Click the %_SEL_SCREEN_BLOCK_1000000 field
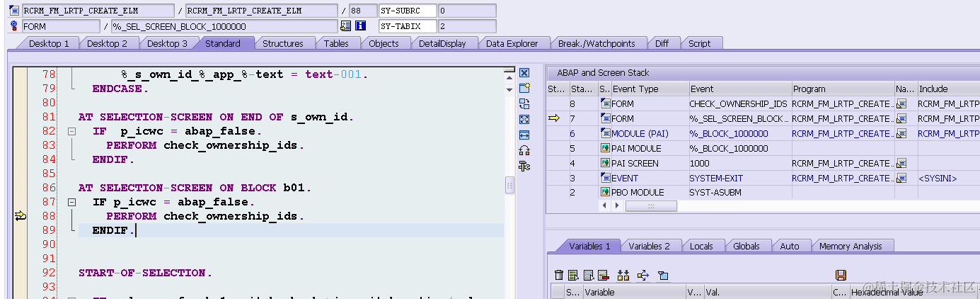Image resolution: width=980 pixels, height=299 pixels. coord(224,26)
